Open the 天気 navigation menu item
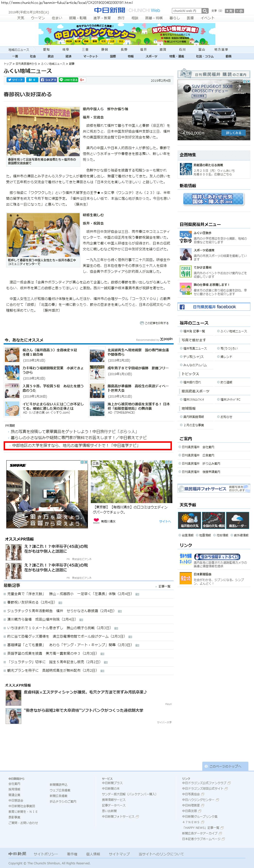 click(21, 18)
